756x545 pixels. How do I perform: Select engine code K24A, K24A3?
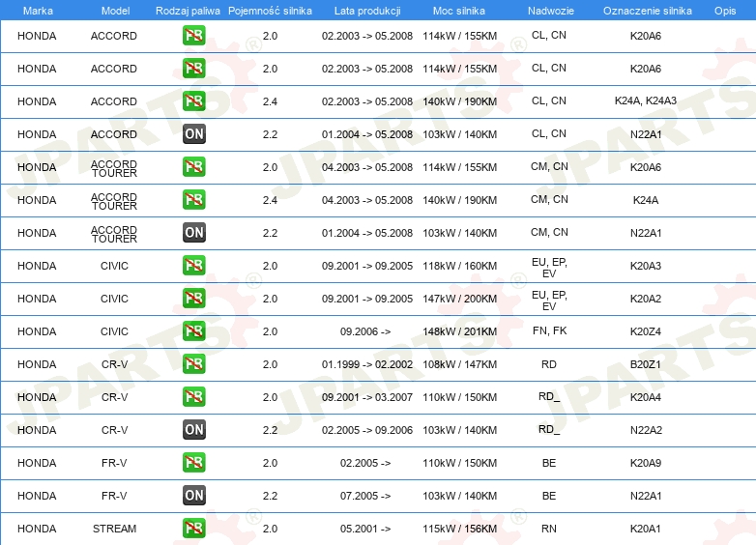(646, 101)
